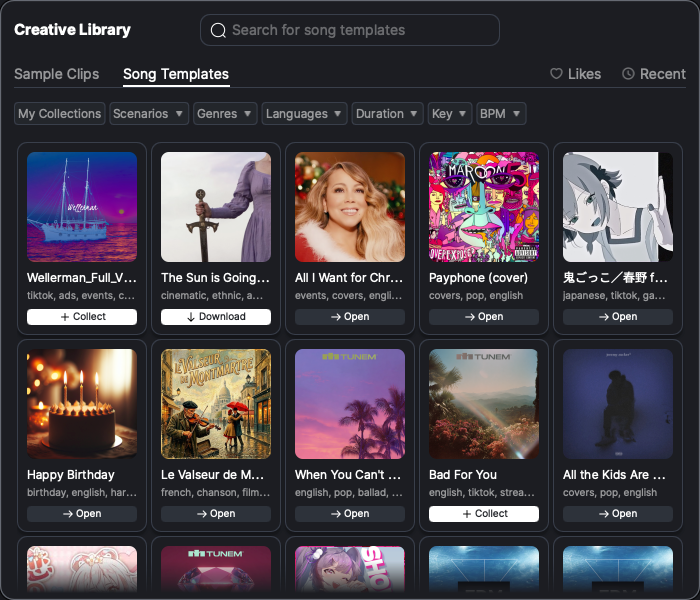
Task: Download The Sun is Going template
Action: point(216,317)
